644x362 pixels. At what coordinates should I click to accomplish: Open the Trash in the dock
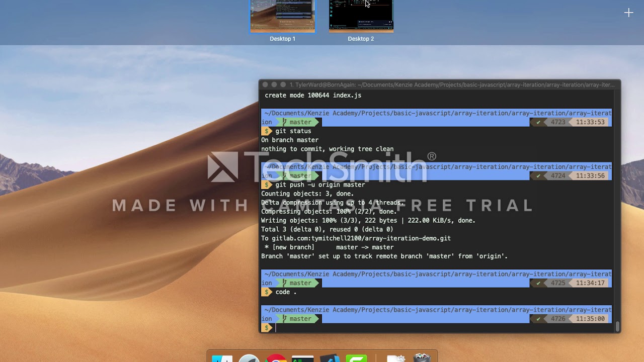coord(422,358)
